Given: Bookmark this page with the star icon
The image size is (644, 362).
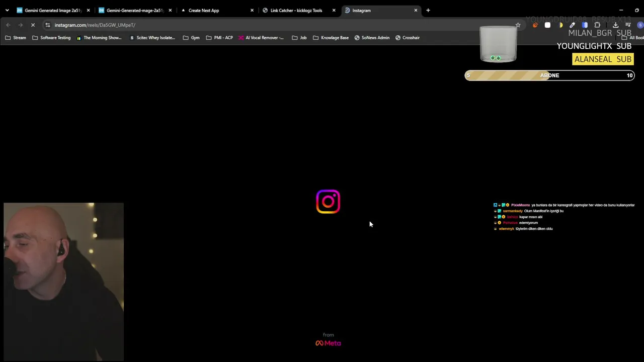Looking at the screenshot, I should [x=518, y=25].
